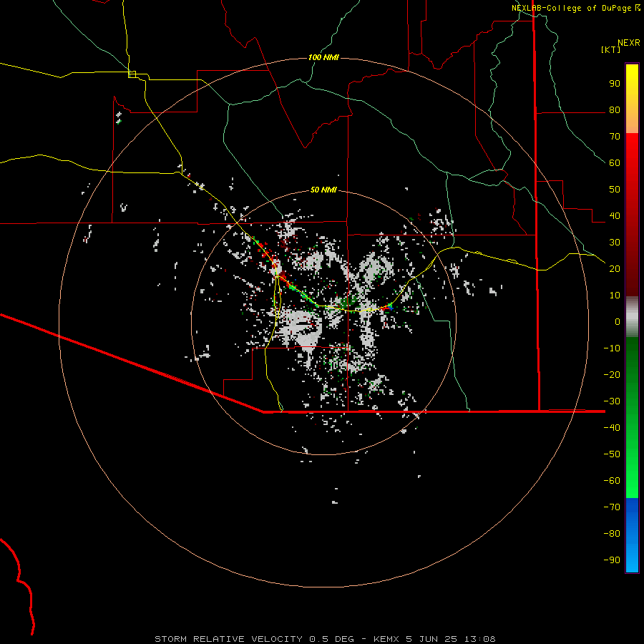Click the blue bottom segment of color bar
Viewport: 644px width, 644px height.
tap(632, 535)
